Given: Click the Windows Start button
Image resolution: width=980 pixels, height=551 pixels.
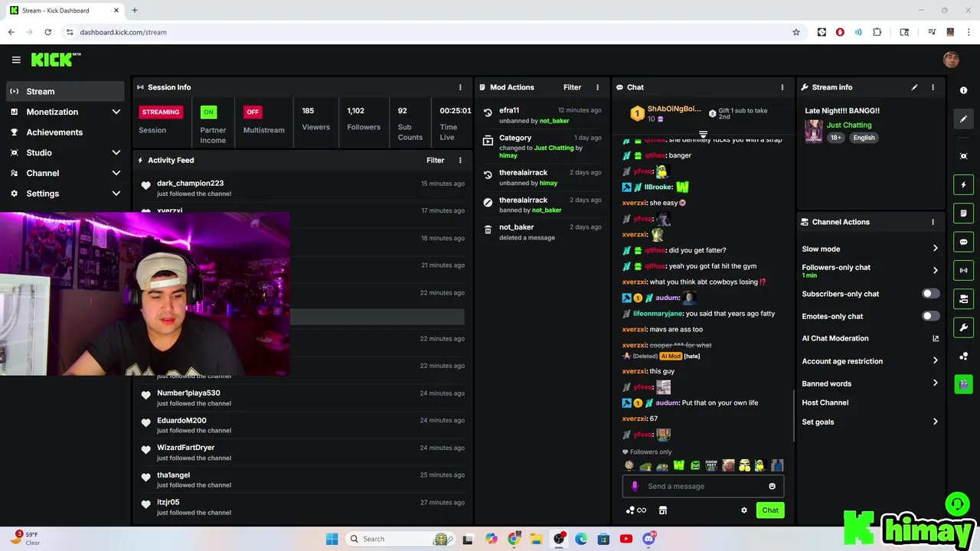Looking at the screenshot, I should (x=332, y=539).
